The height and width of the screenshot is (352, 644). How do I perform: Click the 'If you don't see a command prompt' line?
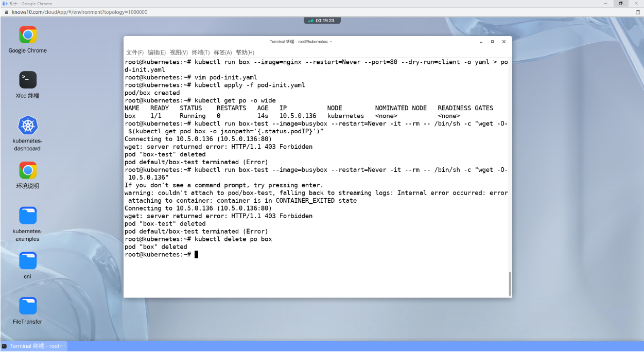pos(224,185)
